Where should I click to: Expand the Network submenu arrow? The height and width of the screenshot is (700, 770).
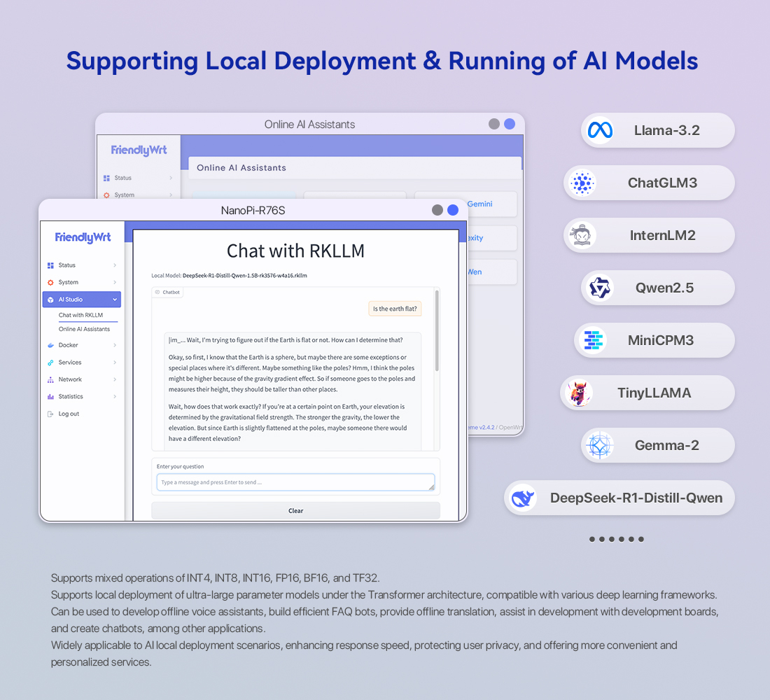(115, 379)
